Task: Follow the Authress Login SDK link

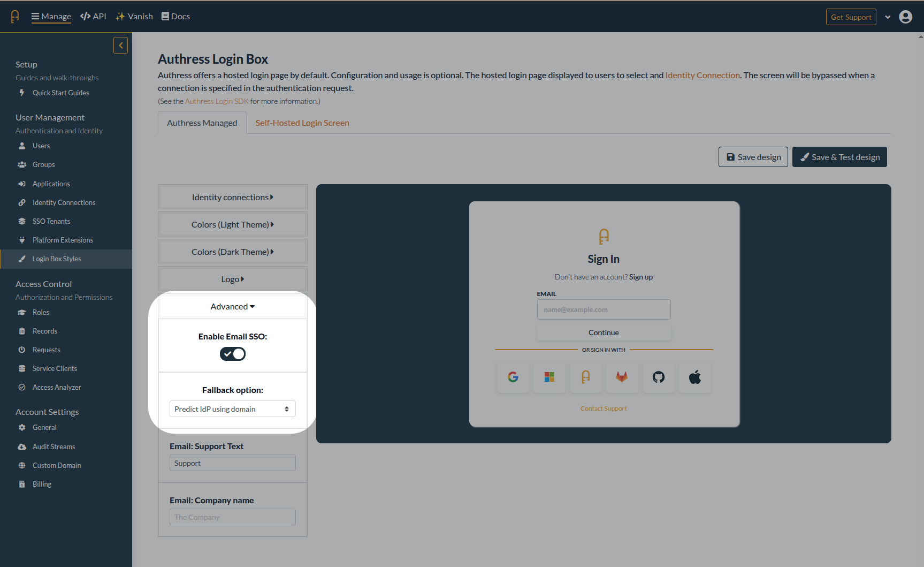Action: click(216, 101)
